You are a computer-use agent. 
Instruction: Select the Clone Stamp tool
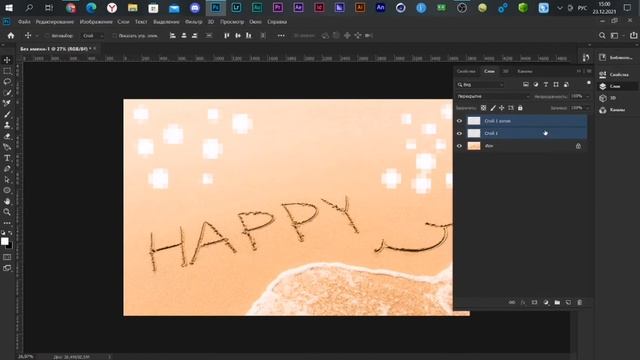[x=7, y=125]
